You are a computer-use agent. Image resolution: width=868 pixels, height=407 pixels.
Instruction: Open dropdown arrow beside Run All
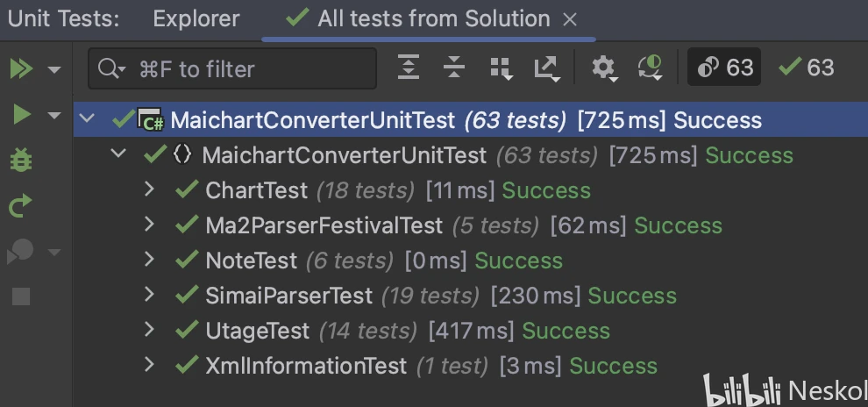click(54, 69)
